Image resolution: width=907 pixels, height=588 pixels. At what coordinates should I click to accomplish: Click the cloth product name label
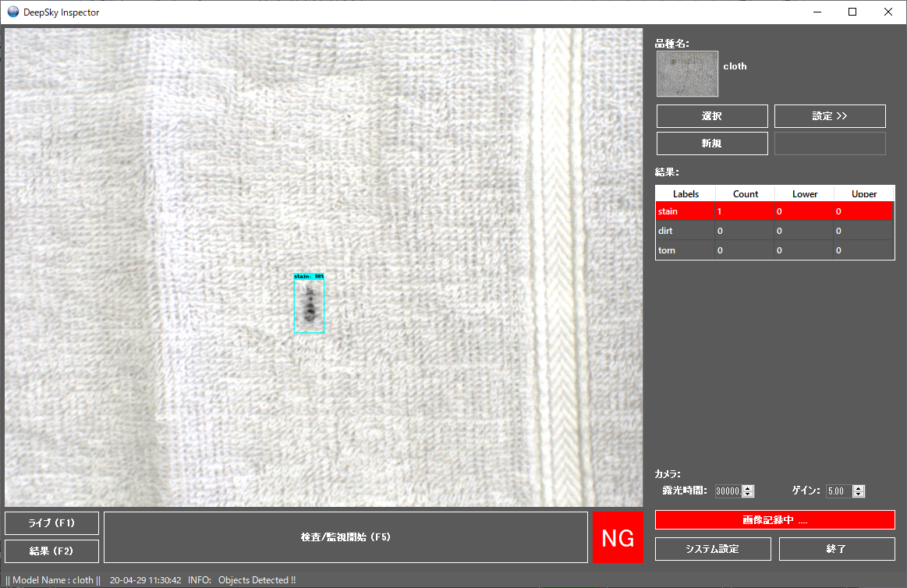735,66
